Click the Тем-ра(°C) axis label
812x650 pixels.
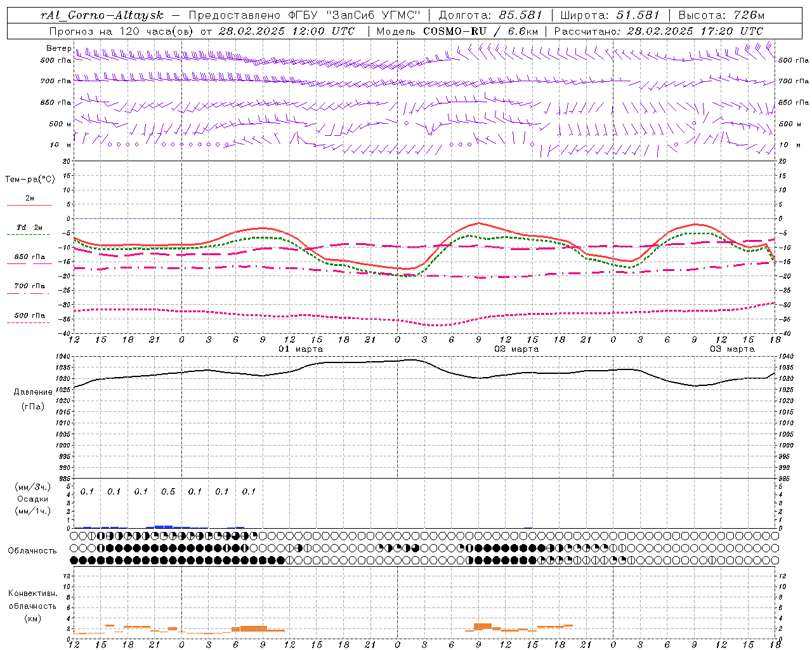coord(30,180)
